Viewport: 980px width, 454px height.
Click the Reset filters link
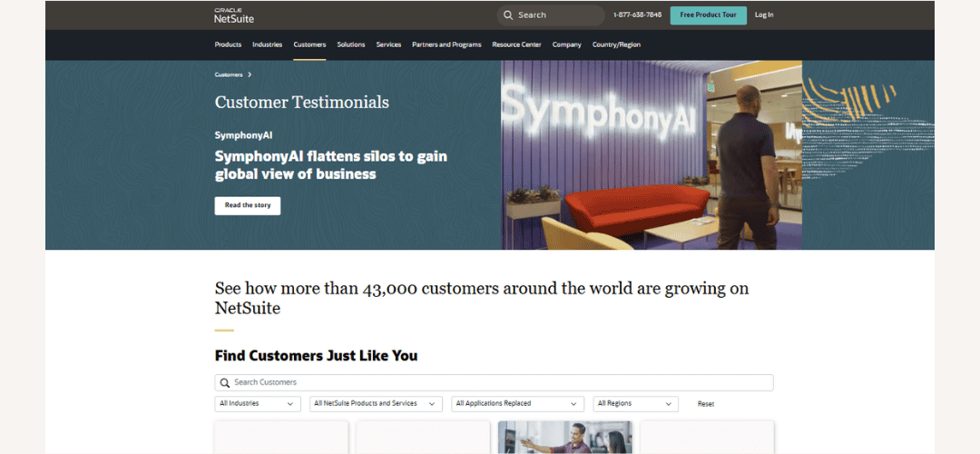706,404
